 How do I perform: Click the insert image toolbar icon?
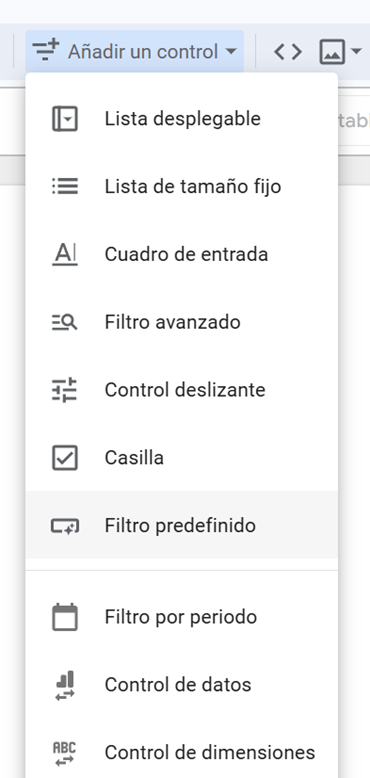[x=332, y=52]
